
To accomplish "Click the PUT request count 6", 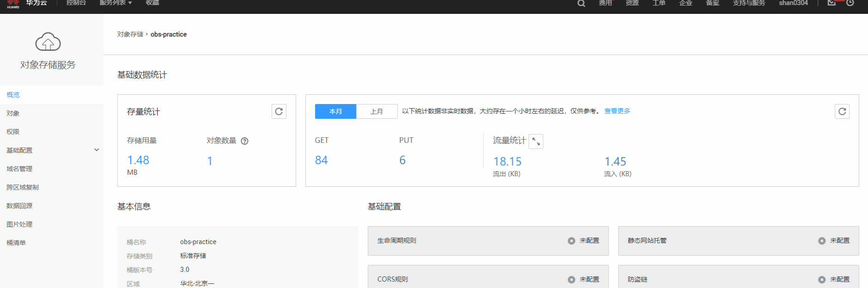I will (x=402, y=160).
